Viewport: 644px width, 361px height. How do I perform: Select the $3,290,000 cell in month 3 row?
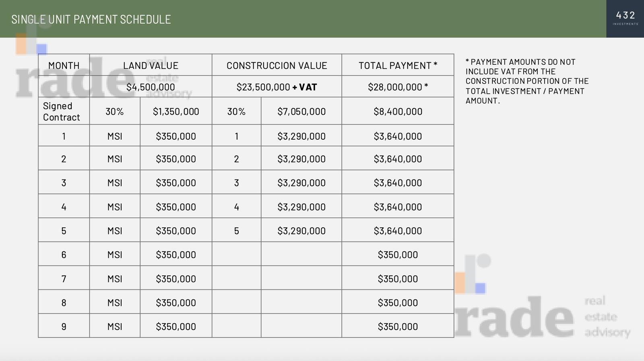301,182
